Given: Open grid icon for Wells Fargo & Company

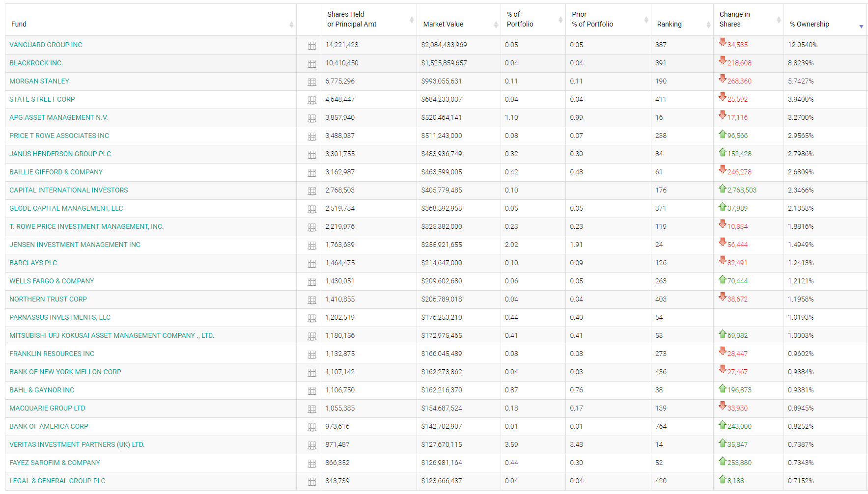Looking at the screenshot, I should 311,282.
